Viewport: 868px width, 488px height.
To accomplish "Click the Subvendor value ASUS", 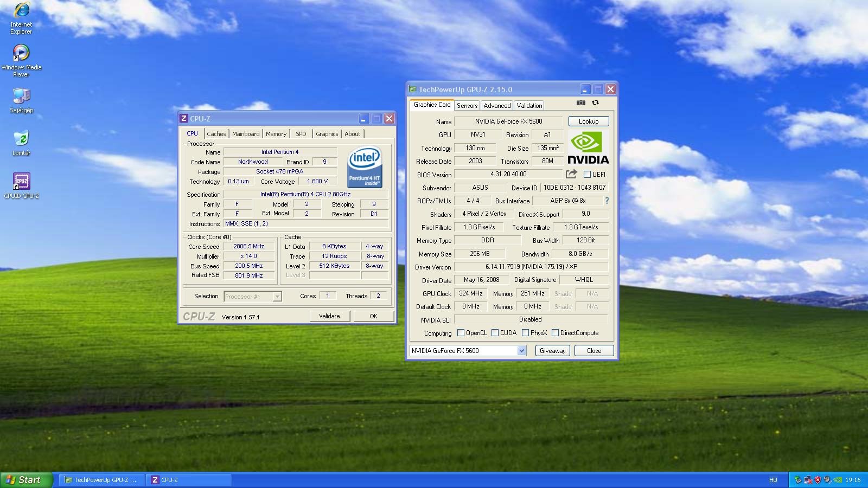I will (x=480, y=188).
